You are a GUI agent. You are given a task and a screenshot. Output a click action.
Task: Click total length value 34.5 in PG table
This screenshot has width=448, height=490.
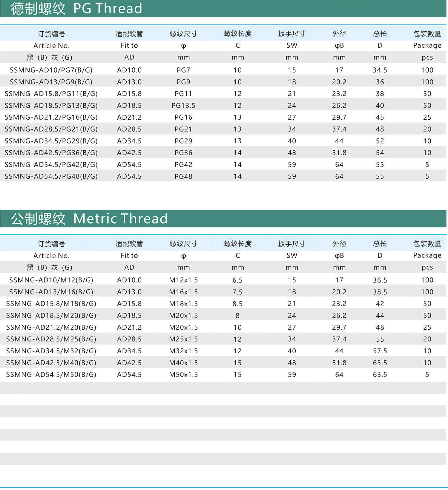[x=380, y=70]
